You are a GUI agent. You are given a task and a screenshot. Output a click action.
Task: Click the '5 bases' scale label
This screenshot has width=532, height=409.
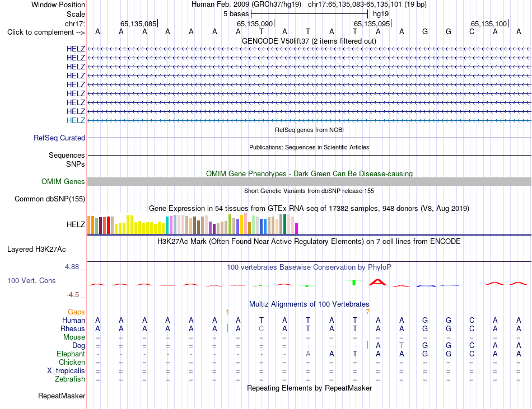[x=236, y=14]
